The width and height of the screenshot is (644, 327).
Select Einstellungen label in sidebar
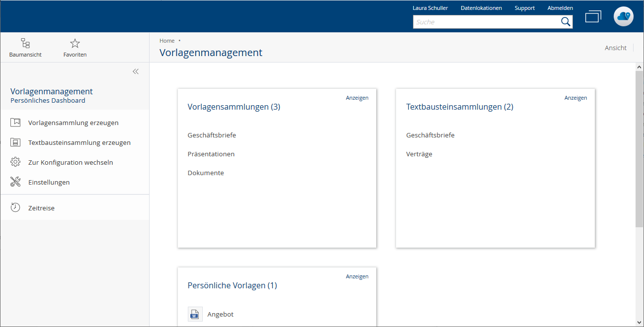click(49, 182)
